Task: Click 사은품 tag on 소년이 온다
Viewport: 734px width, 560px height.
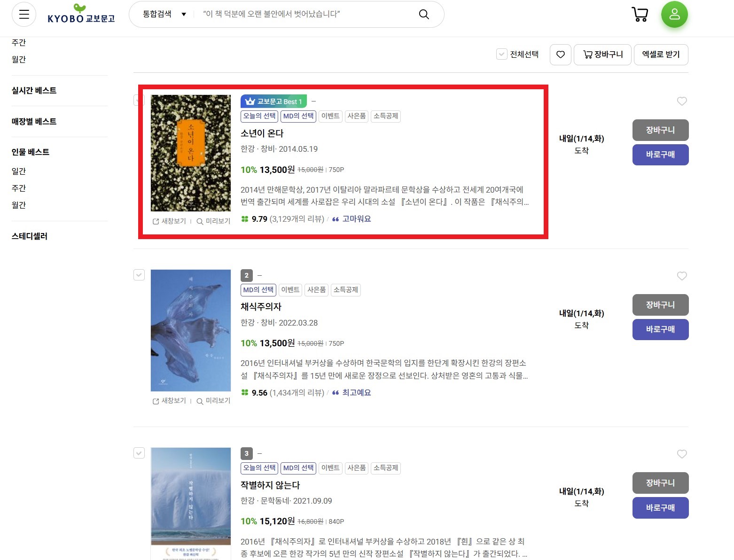Action: 357,116
